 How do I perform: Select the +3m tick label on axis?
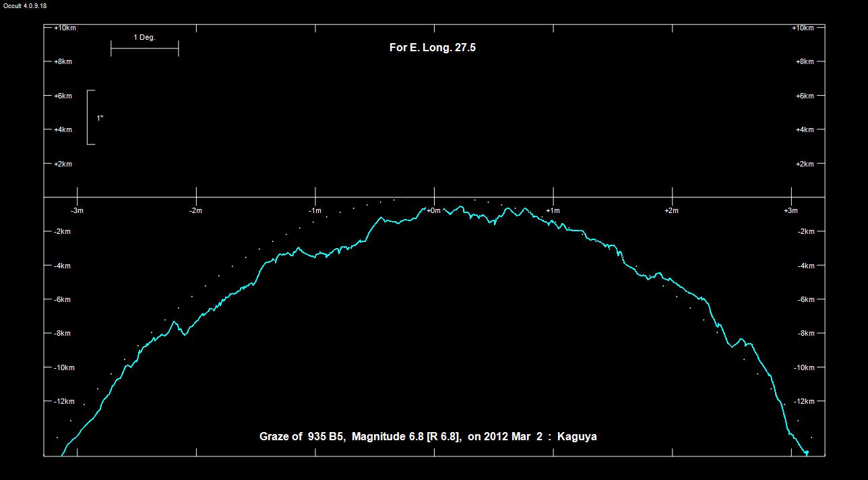click(x=790, y=211)
